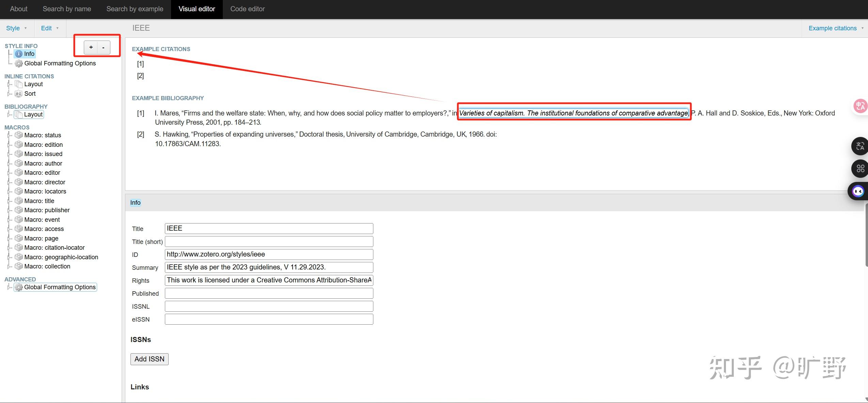Expand the Macro: title tree node
Screen dimensions: 868x403
pyautogui.click(x=9, y=201)
